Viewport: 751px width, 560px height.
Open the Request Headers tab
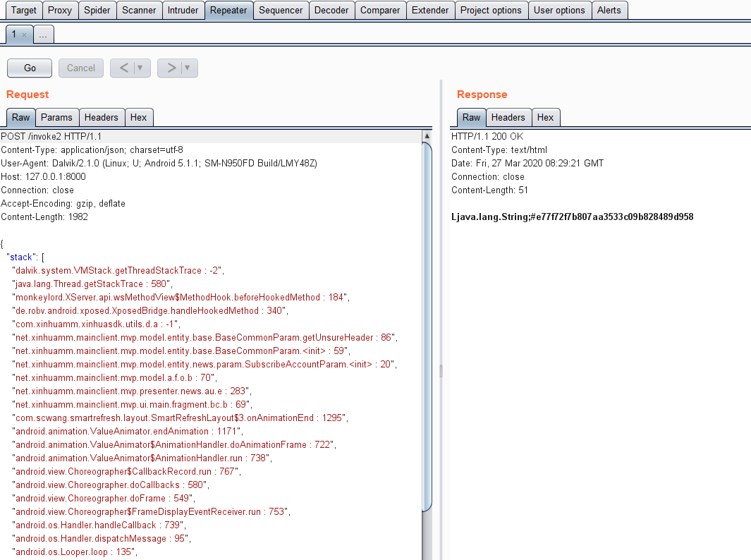[x=101, y=117]
